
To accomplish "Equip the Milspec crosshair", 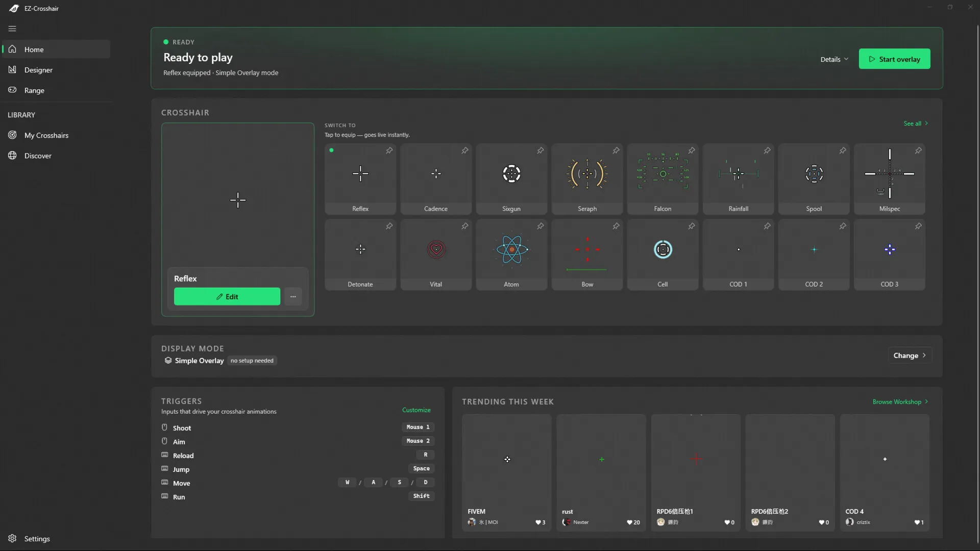I will 889,179.
